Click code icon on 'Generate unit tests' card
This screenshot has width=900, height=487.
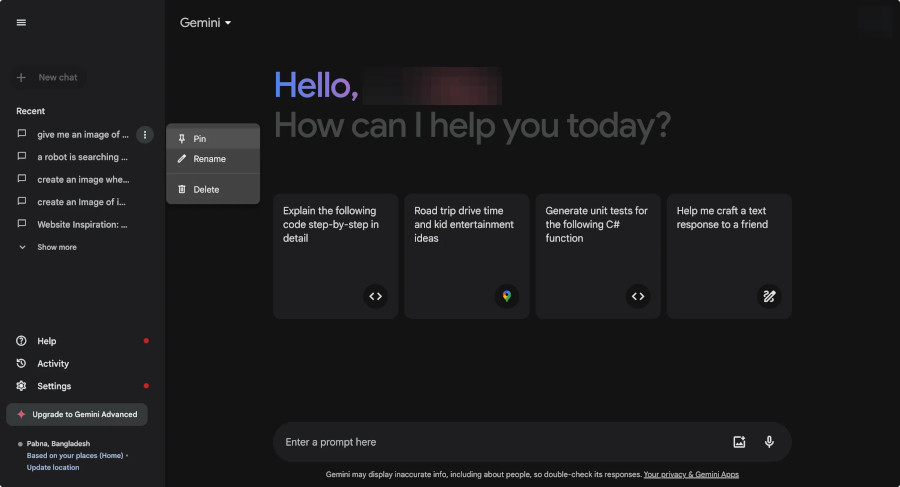pyautogui.click(x=638, y=296)
